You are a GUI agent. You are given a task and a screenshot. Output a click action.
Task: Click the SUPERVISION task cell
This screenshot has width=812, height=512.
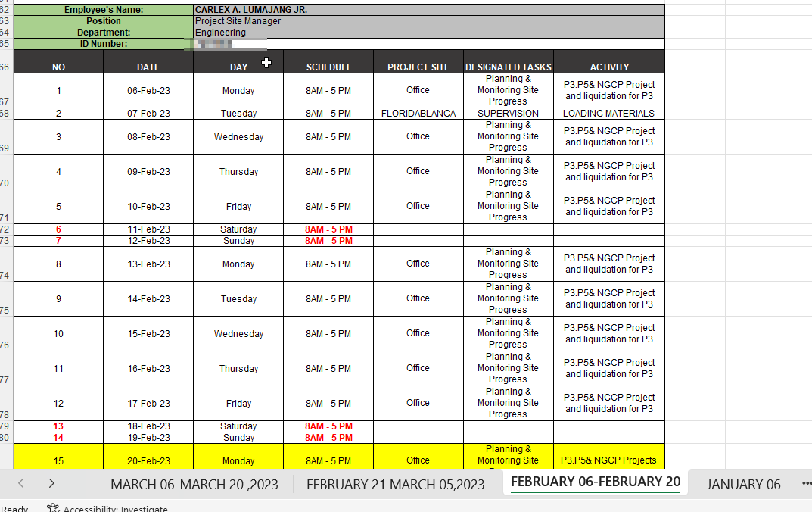coord(509,114)
